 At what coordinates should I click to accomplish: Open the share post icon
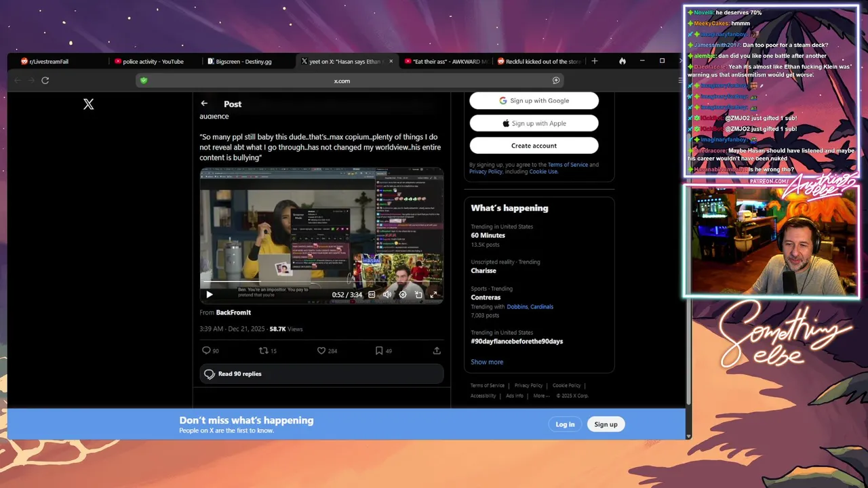pos(437,350)
